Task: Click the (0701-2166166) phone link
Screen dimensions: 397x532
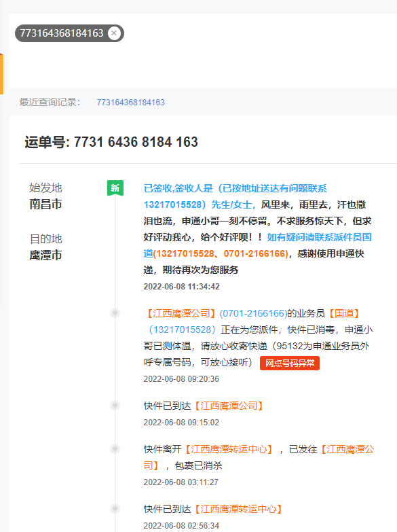Action: point(253,313)
